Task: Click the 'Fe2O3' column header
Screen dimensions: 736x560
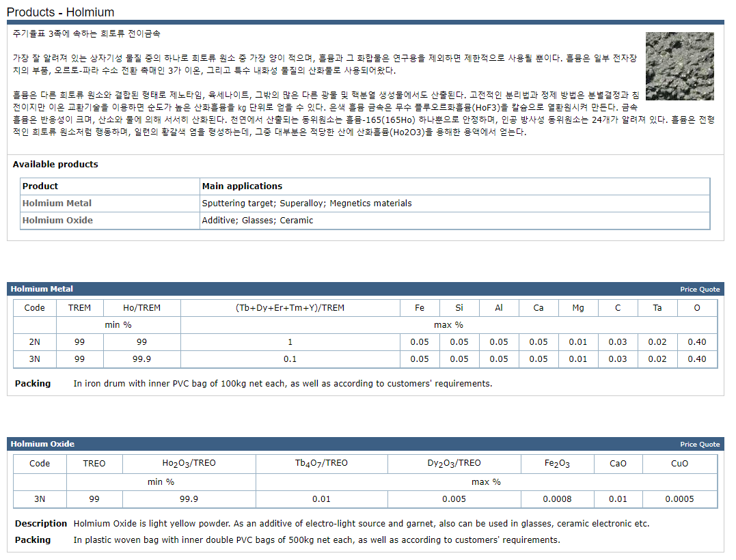Action: pyautogui.click(x=557, y=464)
